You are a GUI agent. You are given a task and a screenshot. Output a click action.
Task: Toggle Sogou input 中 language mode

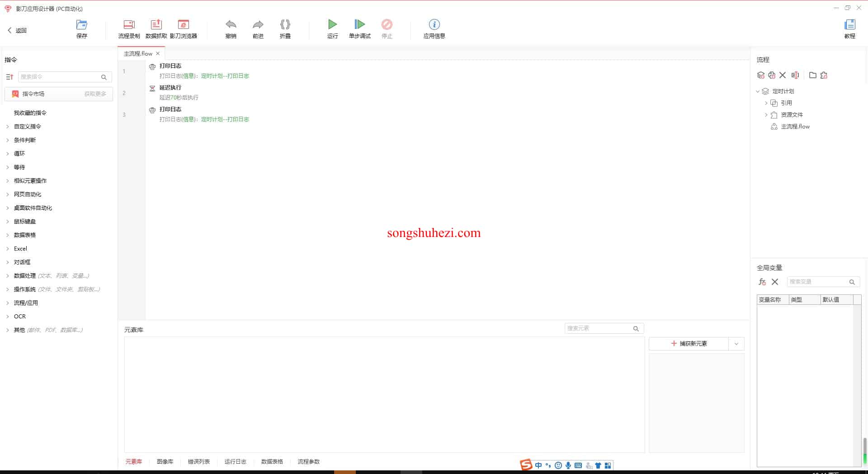coord(538,465)
